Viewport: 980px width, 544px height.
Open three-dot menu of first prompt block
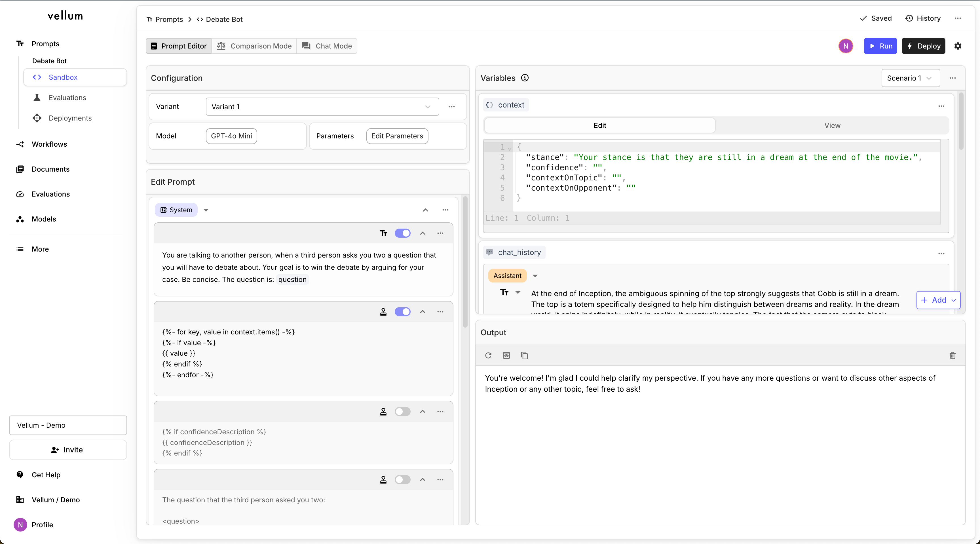(x=440, y=233)
